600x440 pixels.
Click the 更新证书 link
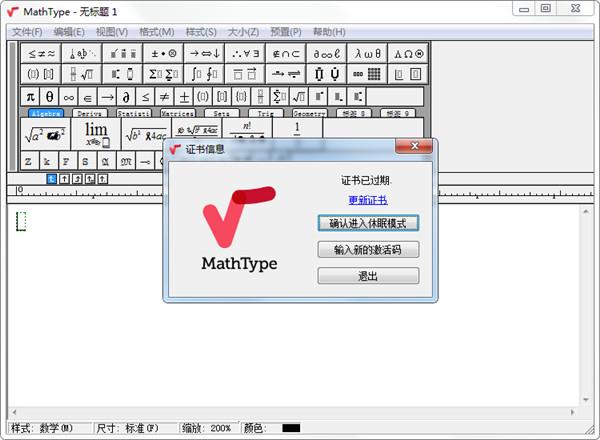click(x=368, y=200)
